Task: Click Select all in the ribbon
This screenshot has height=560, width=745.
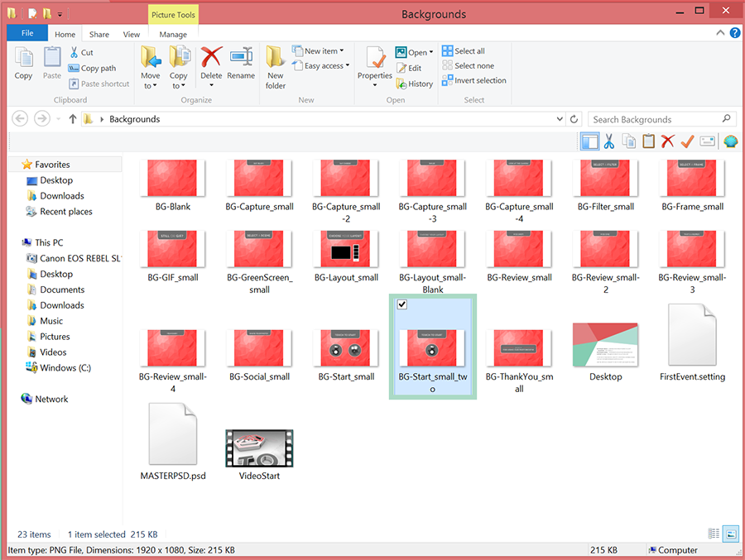Action: [x=468, y=50]
